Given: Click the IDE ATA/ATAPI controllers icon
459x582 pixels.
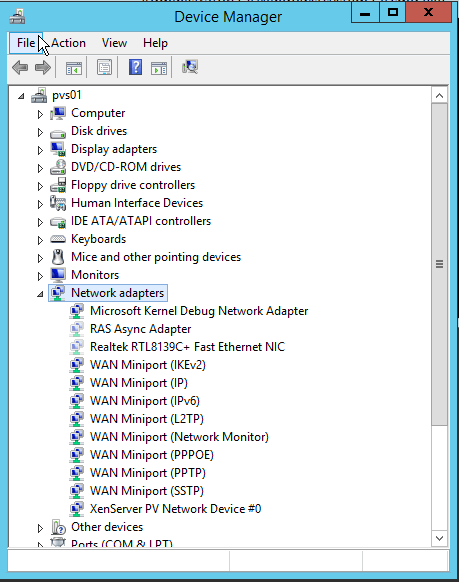Looking at the screenshot, I should (58, 222).
